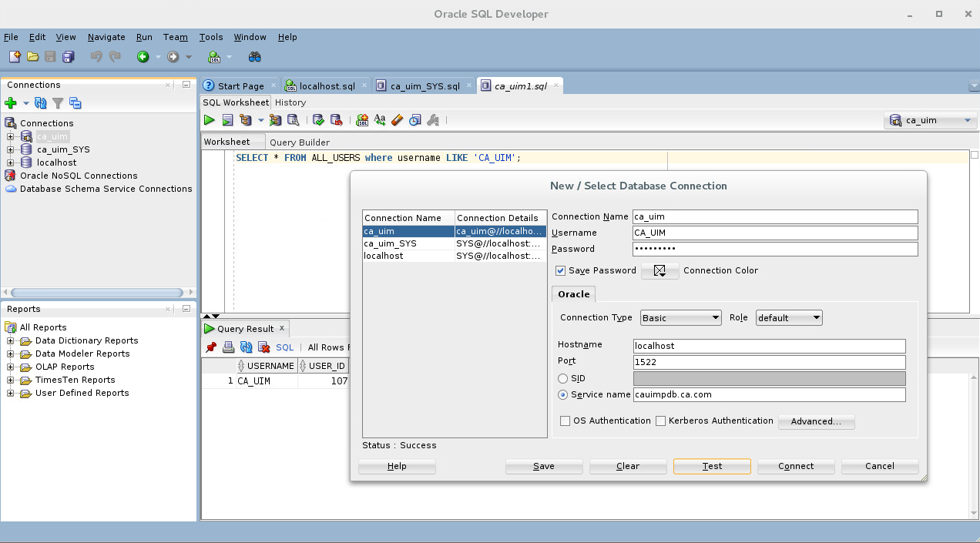Switch to the ca_uim_SYS.sql tab
Image resolution: width=980 pixels, height=543 pixels.
click(x=422, y=85)
